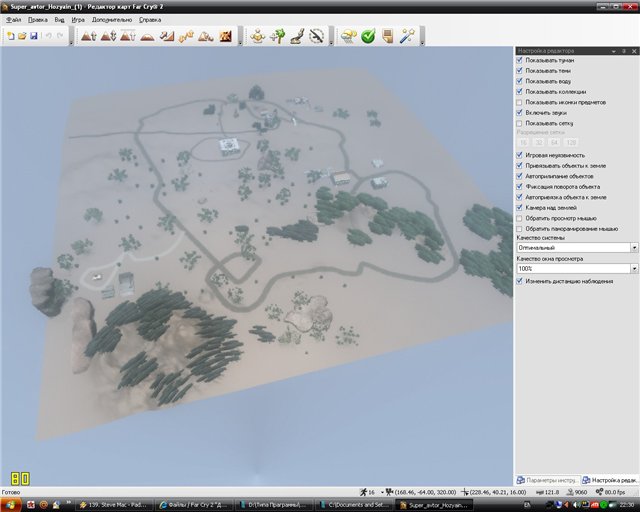This screenshot has width=640, height=512.
Task: Toggle 'Показывать туман' checkbox
Action: [x=519, y=60]
